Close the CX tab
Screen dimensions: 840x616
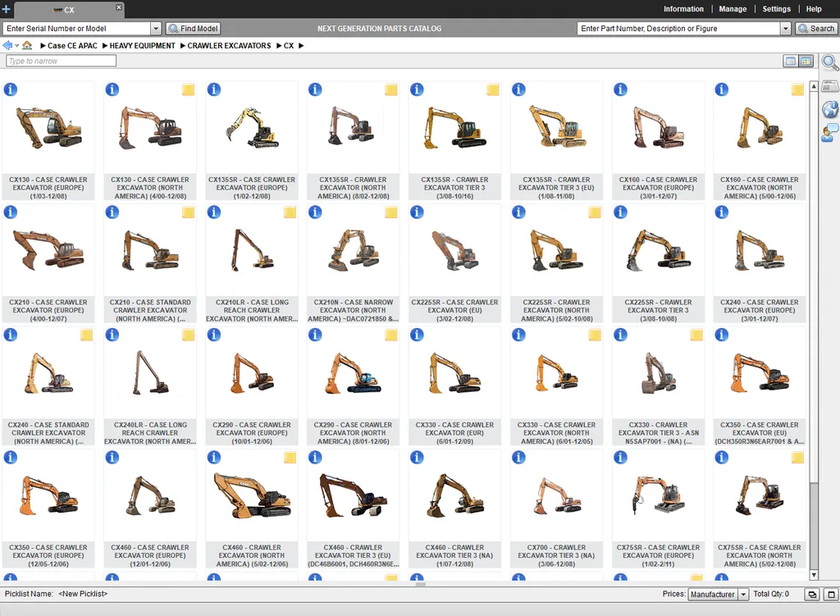(118, 7)
